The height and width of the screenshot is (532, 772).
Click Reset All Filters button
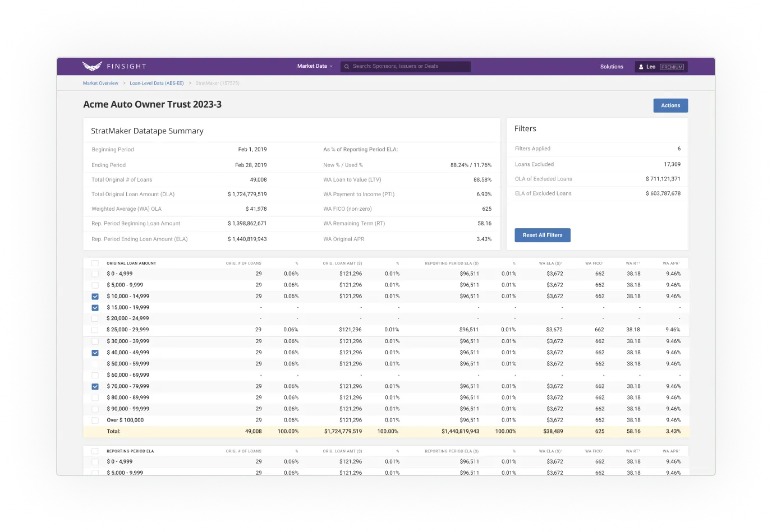click(543, 235)
